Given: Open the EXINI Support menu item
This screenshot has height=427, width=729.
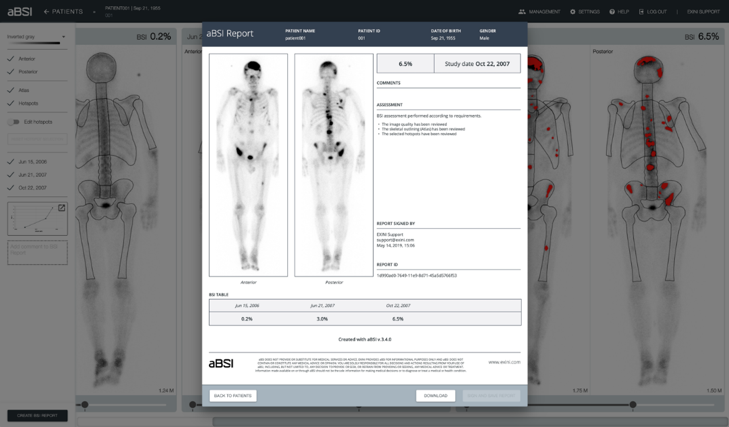Looking at the screenshot, I should [703, 12].
